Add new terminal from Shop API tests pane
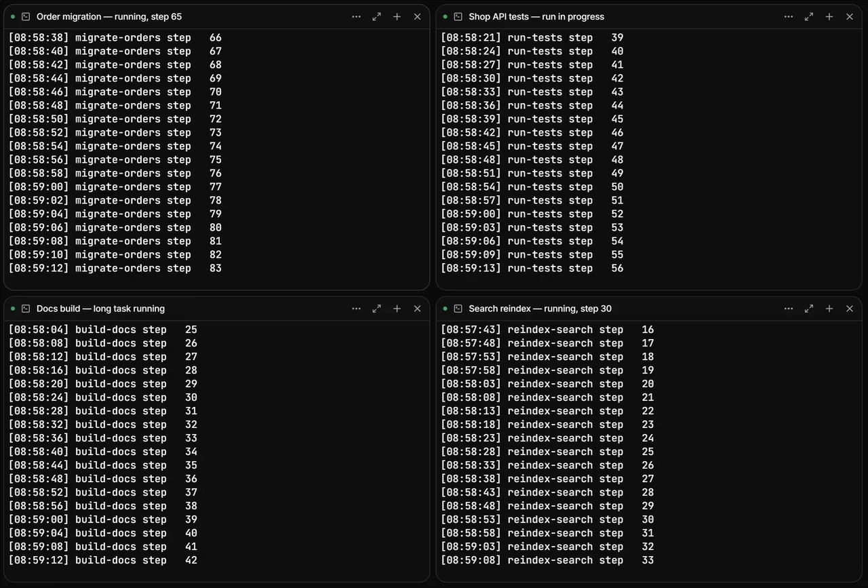The image size is (868, 588). pyautogui.click(x=829, y=16)
